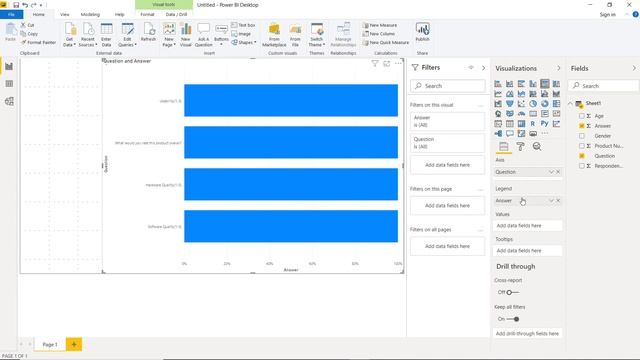Viewport: 640px width, 360px height.
Task: Select the Scatter chart visualization
Action: pyautogui.click(x=521, y=104)
